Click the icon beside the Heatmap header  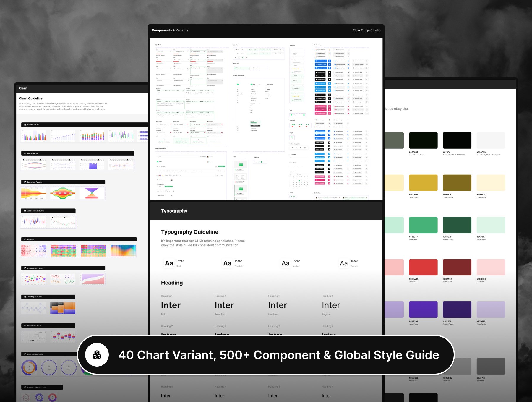(25, 239)
